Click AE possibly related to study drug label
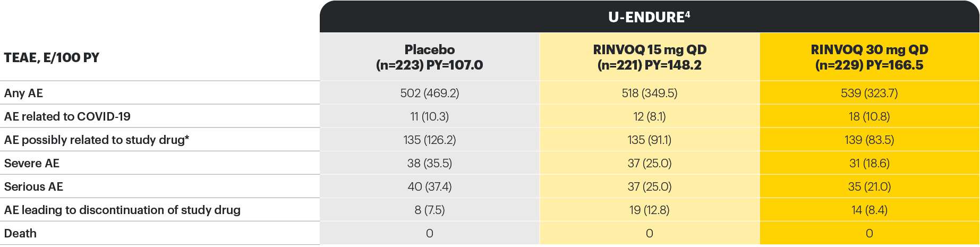The width and height of the screenshot is (980, 247). coord(97,140)
